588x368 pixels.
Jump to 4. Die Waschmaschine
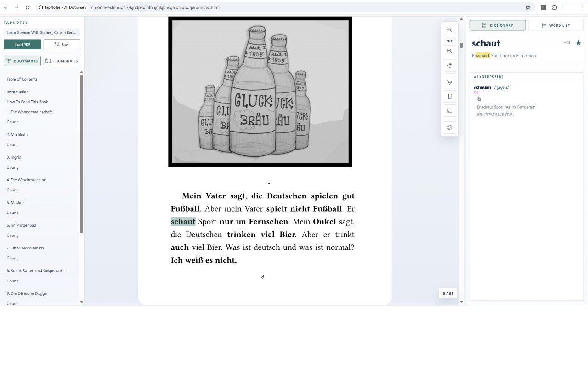pyautogui.click(x=26, y=180)
